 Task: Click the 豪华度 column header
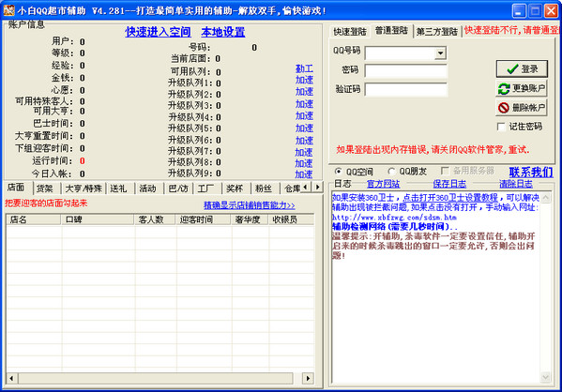[250, 219]
